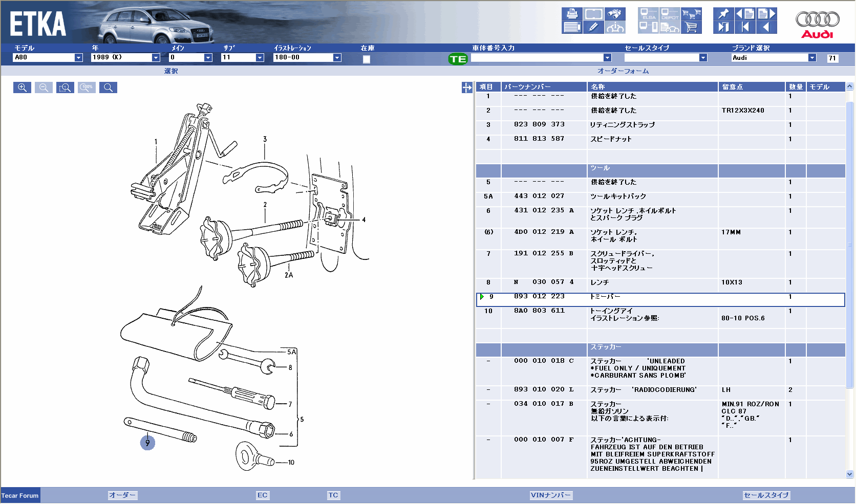This screenshot has height=504, width=856.
Task: Click the document with car icon
Action: point(670,27)
